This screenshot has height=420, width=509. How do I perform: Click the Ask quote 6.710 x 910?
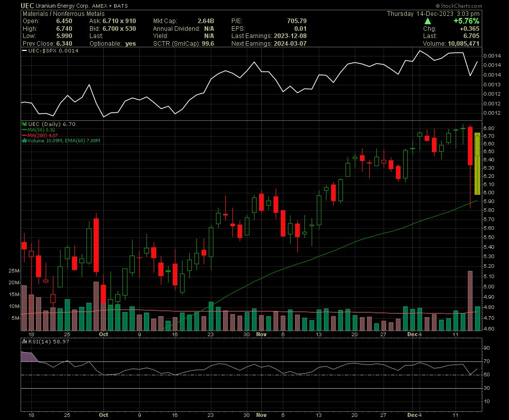[119, 21]
